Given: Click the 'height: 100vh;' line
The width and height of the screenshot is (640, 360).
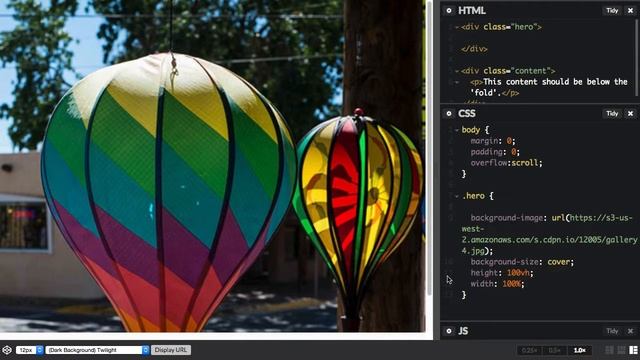Looking at the screenshot, I should [502, 273].
